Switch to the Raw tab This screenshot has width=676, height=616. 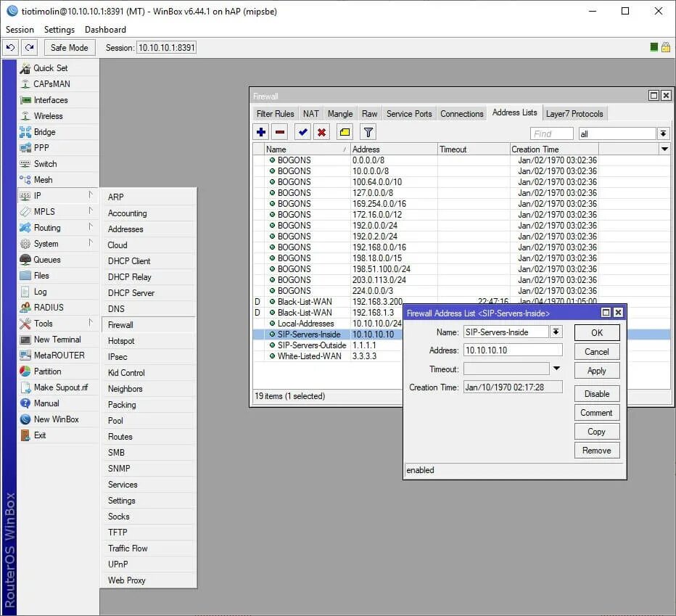pos(369,113)
